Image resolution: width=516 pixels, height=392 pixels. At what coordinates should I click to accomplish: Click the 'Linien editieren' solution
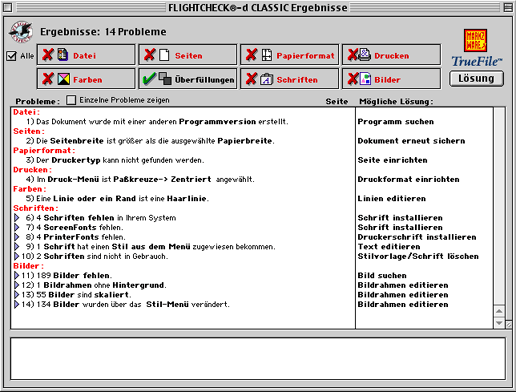[x=392, y=199]
